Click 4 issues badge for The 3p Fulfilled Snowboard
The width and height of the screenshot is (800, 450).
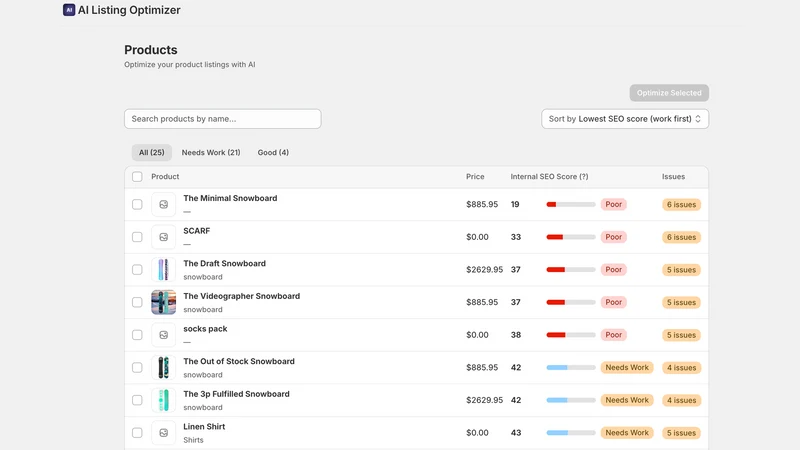pos(681,401)
